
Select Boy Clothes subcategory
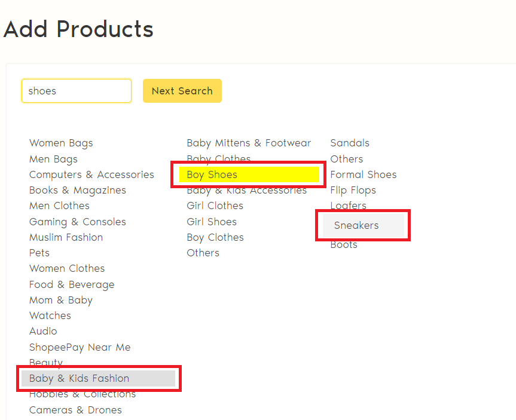point(215,237)
